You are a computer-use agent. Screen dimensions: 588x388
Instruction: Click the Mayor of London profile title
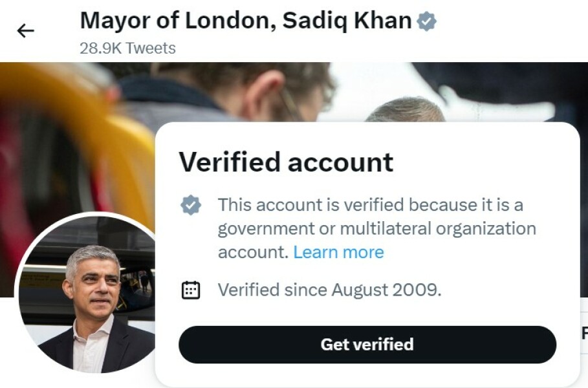tap(246, 21)
